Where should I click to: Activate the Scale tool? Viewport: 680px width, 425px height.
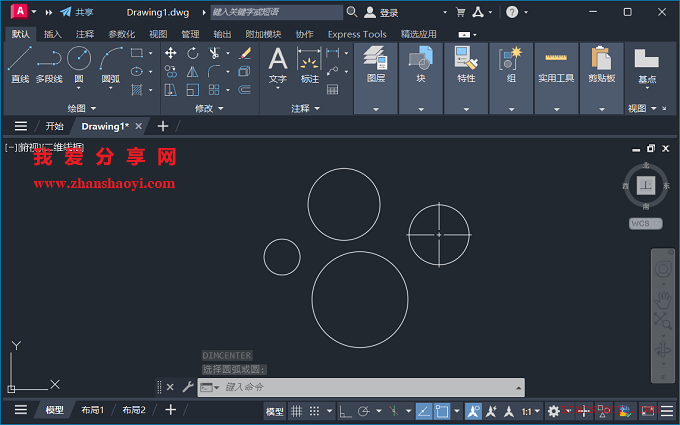click(193, 90)
